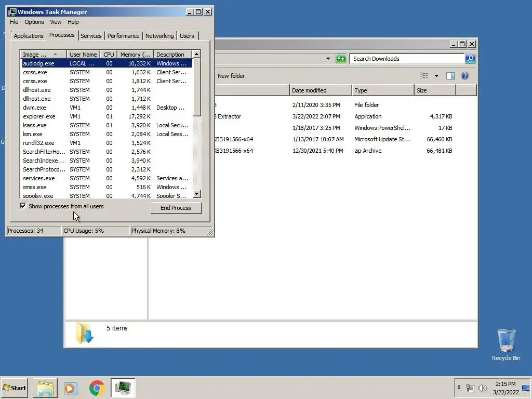The height and width of the screenshot is (399, 532).
Task: Select the dwm.exe process row
Action: click(x=106, y=108)
